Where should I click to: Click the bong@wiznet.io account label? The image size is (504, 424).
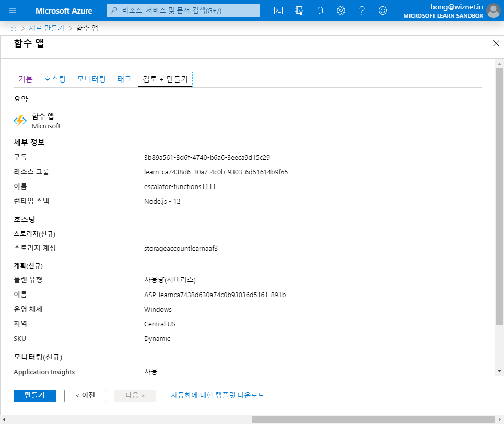coord(457,7)
